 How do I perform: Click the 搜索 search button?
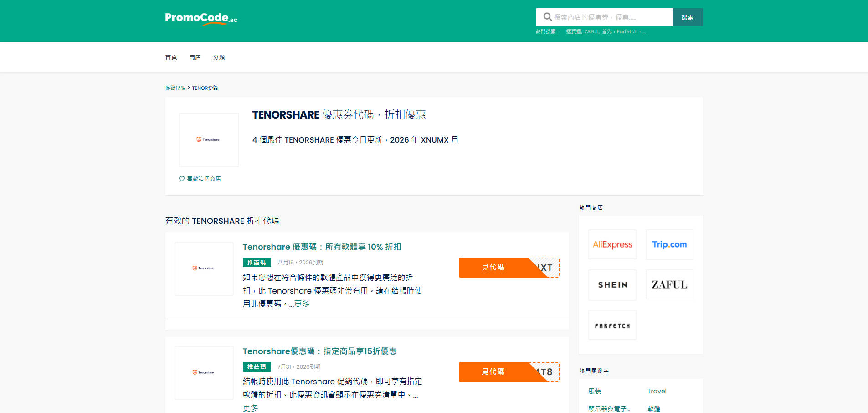(688, 17)
